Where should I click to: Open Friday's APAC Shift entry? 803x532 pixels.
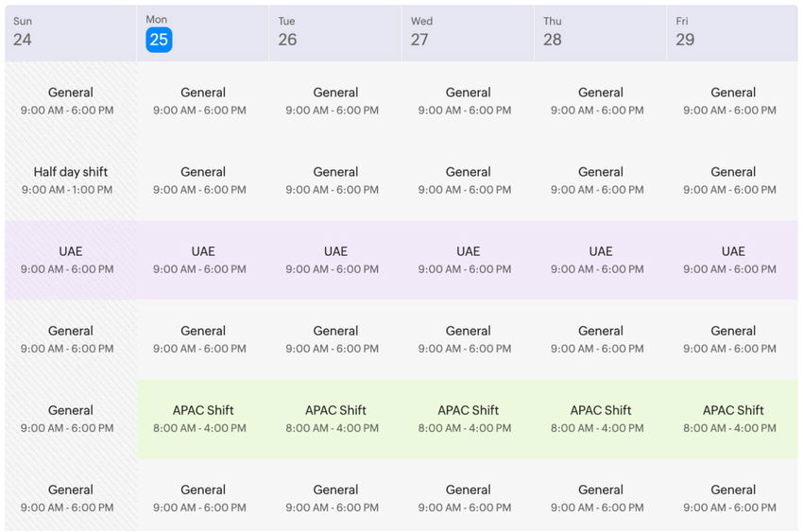[733, 419]
